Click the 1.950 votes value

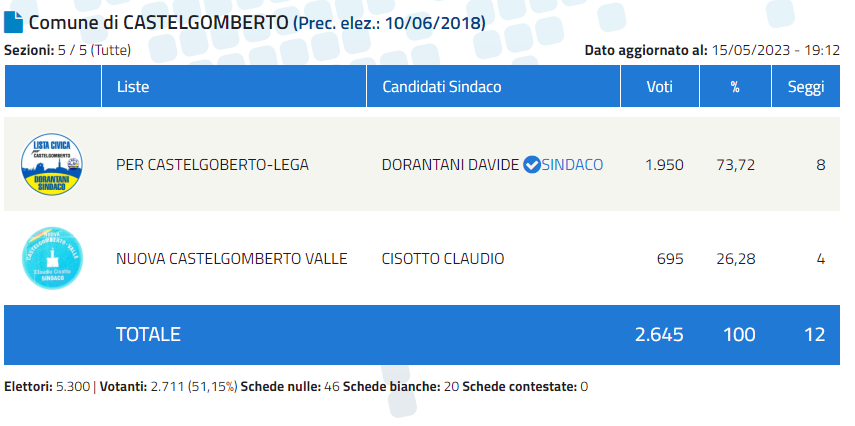664,165
